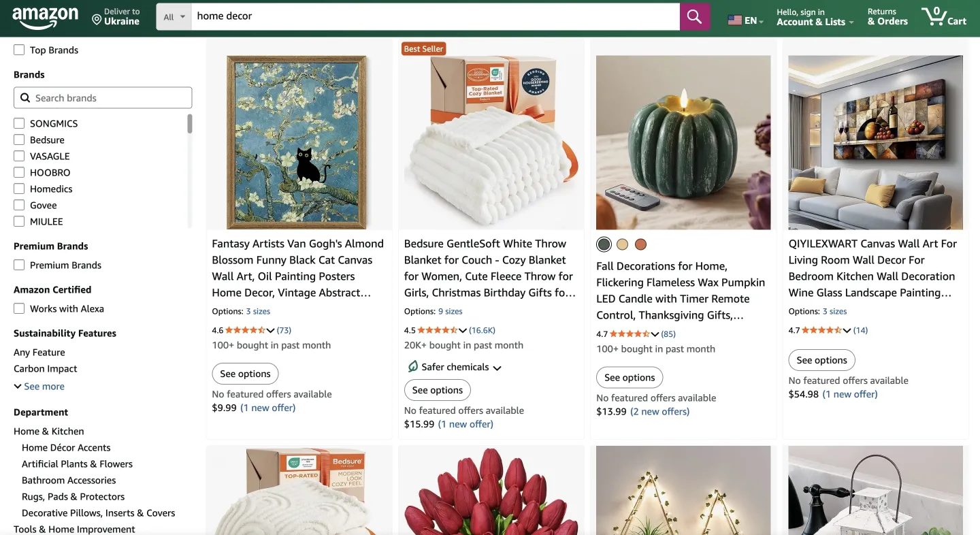The width and height of the screenshot is (980, 535).
Task: Open Returns & Orders
Action: click(887, 16)
